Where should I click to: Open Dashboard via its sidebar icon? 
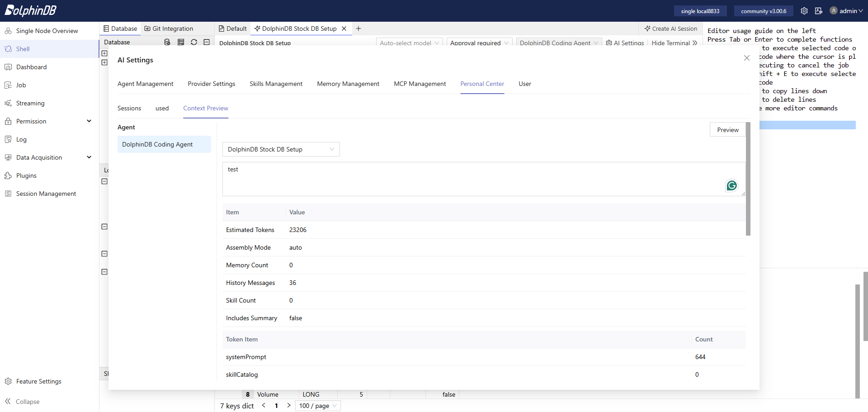coord(8,67)
